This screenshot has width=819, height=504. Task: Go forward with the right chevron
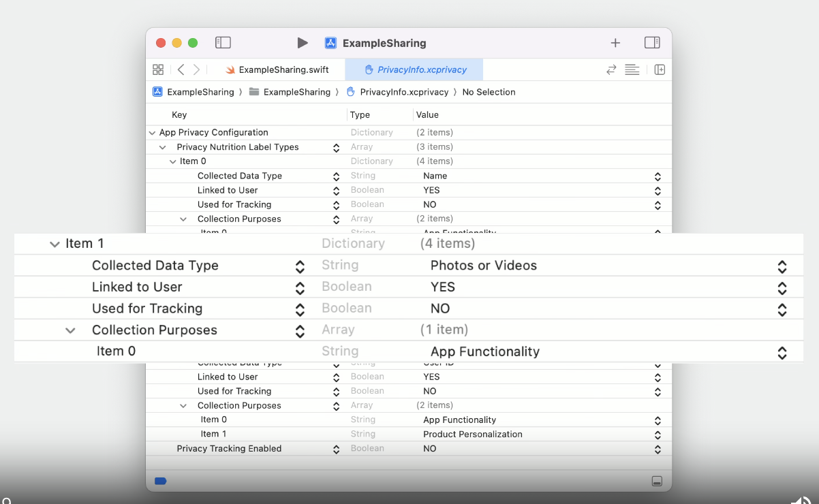click(x=196, y=69)
